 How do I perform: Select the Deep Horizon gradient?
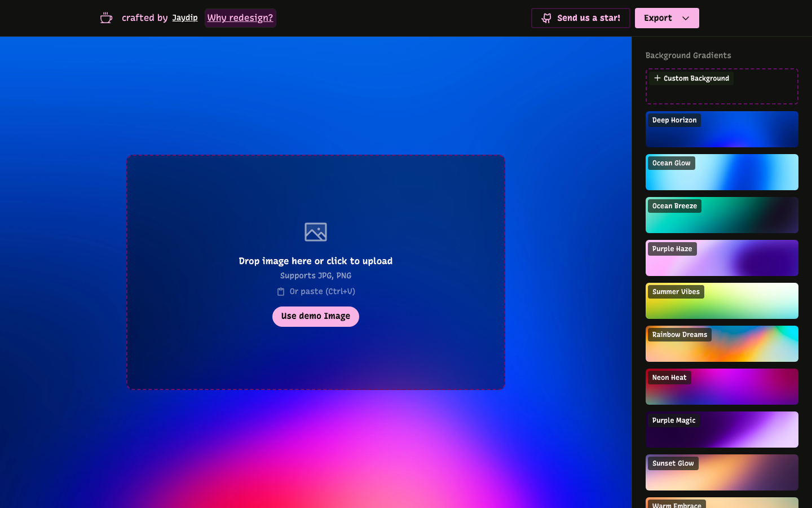(x=722, y=129)
